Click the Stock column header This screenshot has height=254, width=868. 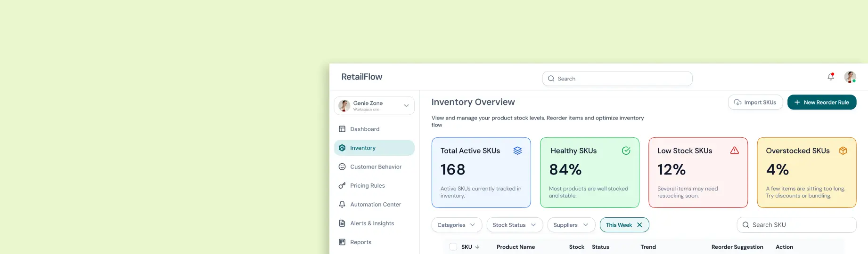pos(576,247)
